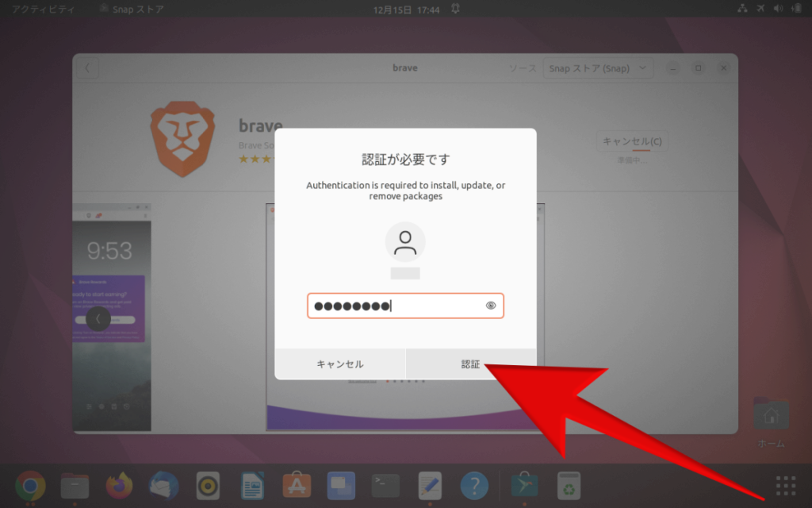
Task: Click the 認証 button to authenticate
Action: click(471, 364)
